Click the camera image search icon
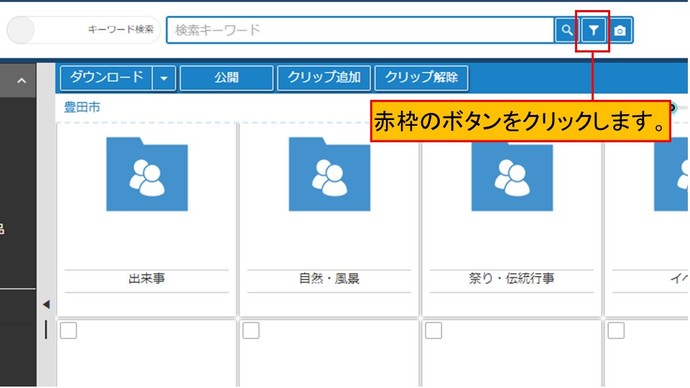Screen dimensions: 690x388 point(620,30)
